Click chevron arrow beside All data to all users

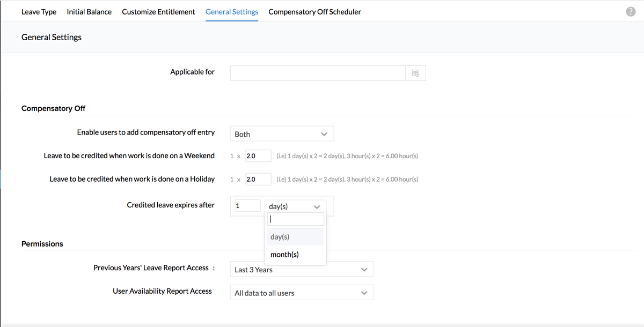tap(364, 293)
